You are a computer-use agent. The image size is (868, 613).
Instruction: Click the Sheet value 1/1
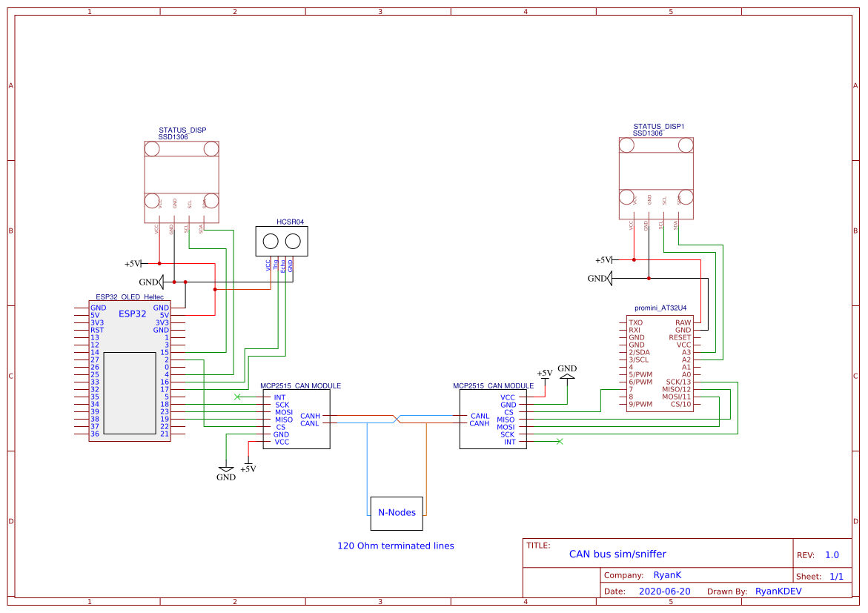coord(836,577)
